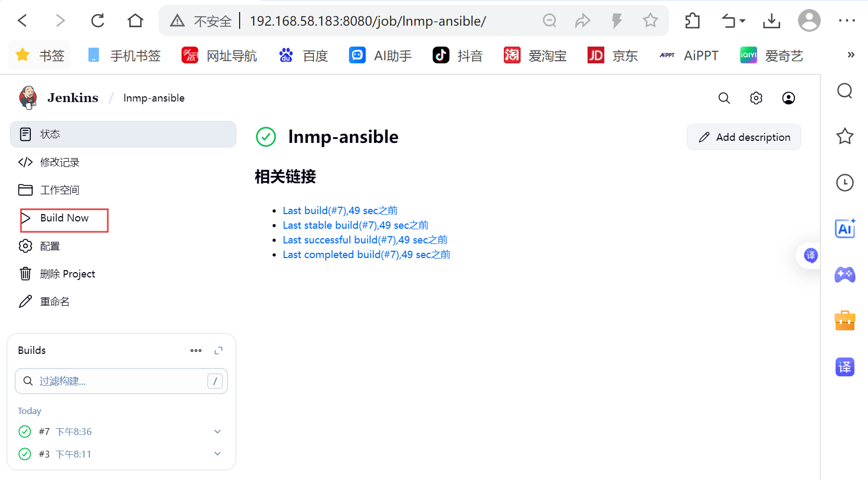Click the floating translate bubble

810,255
